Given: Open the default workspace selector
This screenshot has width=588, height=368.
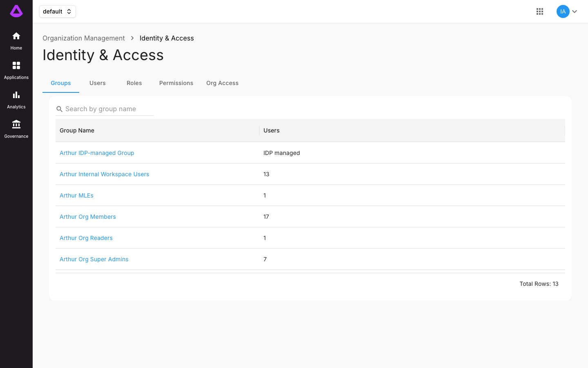Looking at the screenshot, I should 58,11.
